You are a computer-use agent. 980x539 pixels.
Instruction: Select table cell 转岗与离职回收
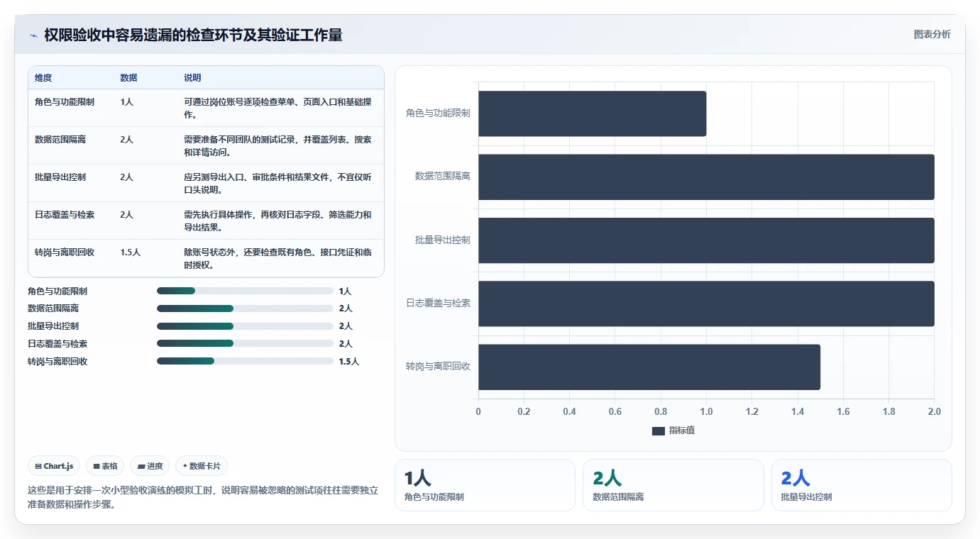pyautogui.click(x=65, y=252)
